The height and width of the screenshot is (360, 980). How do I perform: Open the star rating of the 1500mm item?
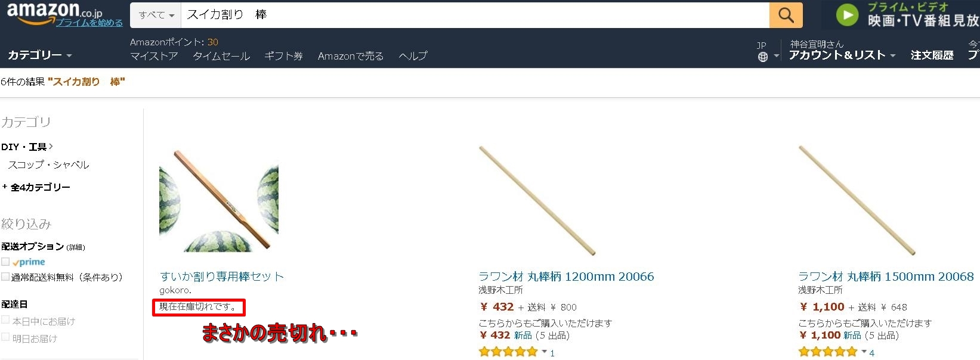click(828, 352)
